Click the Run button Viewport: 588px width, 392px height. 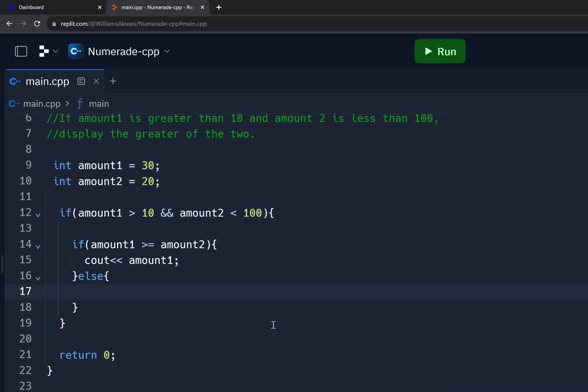point(440,51)
